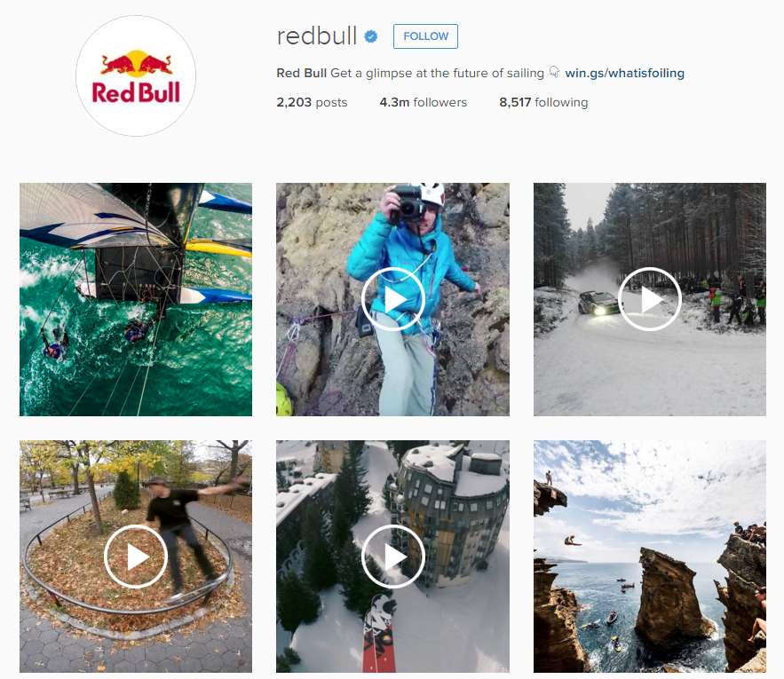
Task: Play the skateboarder rail grind video
Action: pos(136,556)
